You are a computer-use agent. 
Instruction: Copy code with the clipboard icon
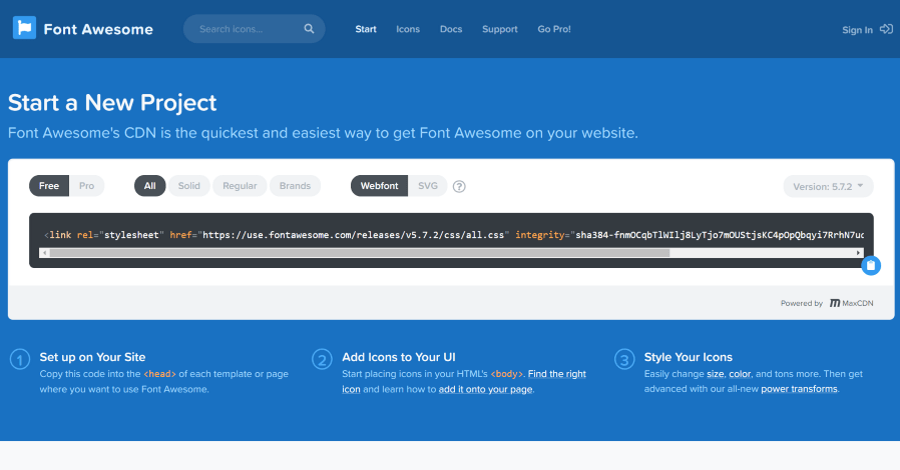coord(871,265)
